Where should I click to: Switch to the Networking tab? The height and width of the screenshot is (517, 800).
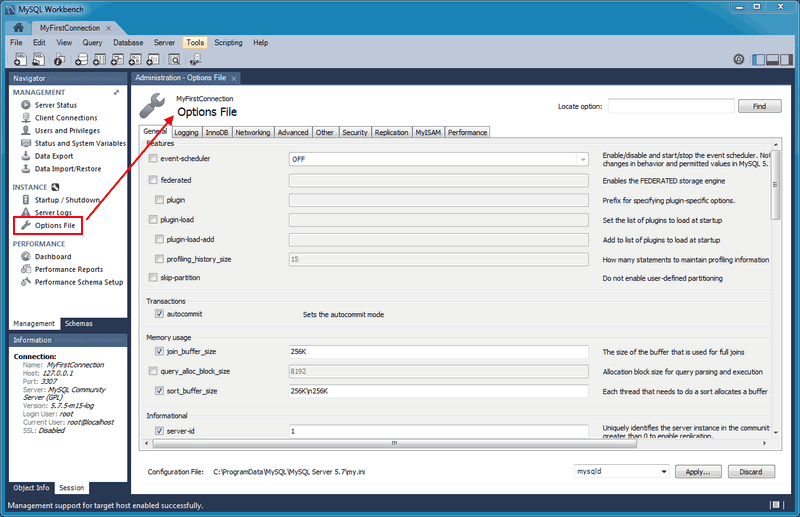point(253,133)
